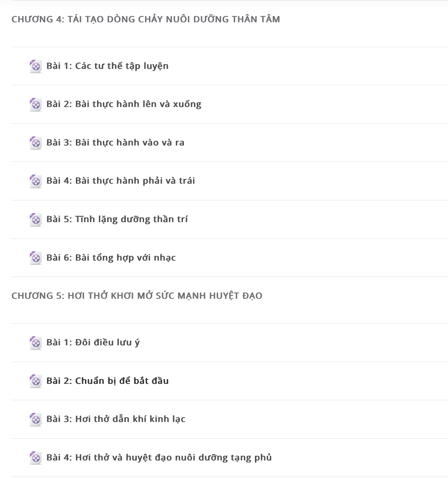Open lesson Bài 2: Chuẩn bị để bắt đầu
This screenshot has width=448, height=478.
(x=108, y=381)
